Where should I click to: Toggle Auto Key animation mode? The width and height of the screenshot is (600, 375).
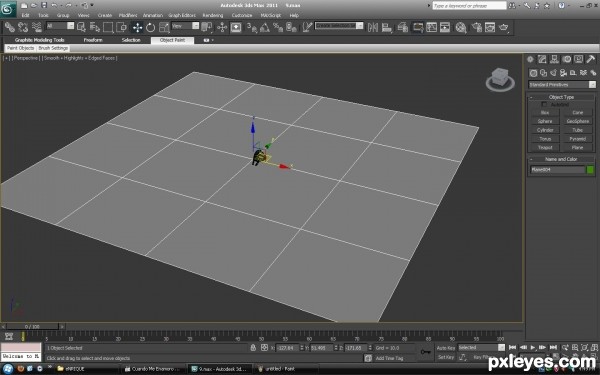click(446, 348)
